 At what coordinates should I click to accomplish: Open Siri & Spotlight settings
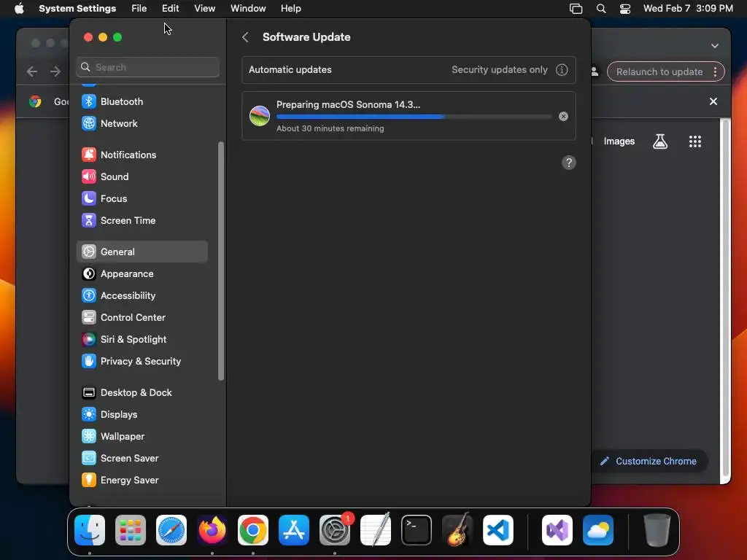pyautogui.click(x=142, y=340)
